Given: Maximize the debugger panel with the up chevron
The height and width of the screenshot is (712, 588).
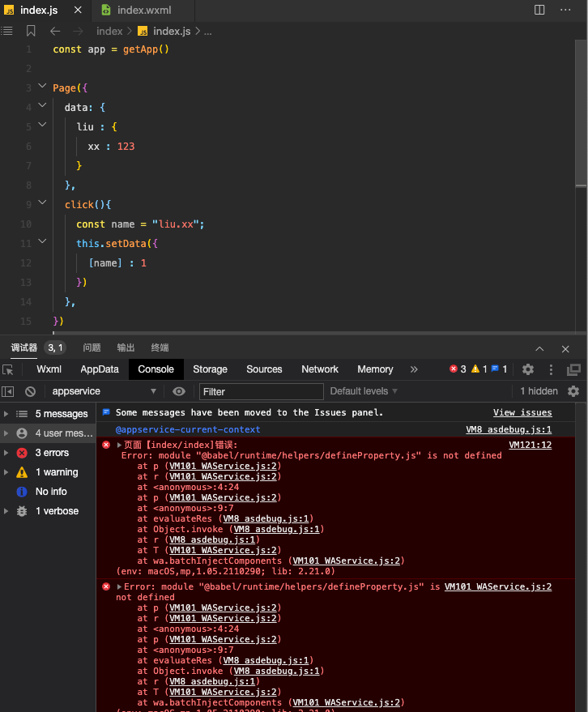Looking at the screenshot, I should [x=539, y=349].
